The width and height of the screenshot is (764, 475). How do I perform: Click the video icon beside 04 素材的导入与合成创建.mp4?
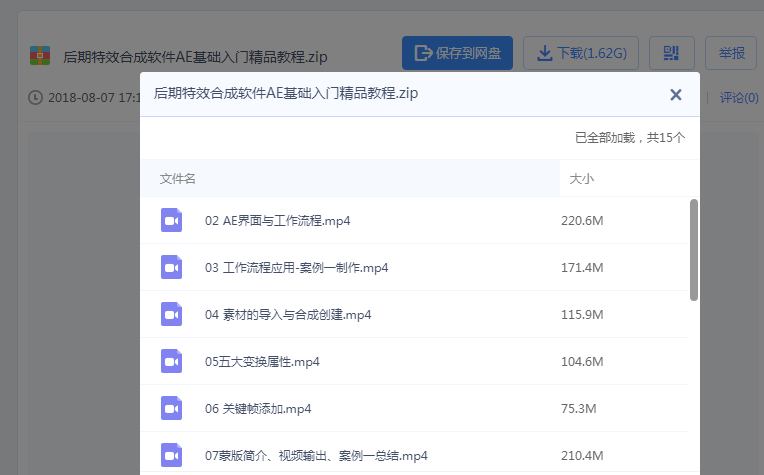pos(172,314)
